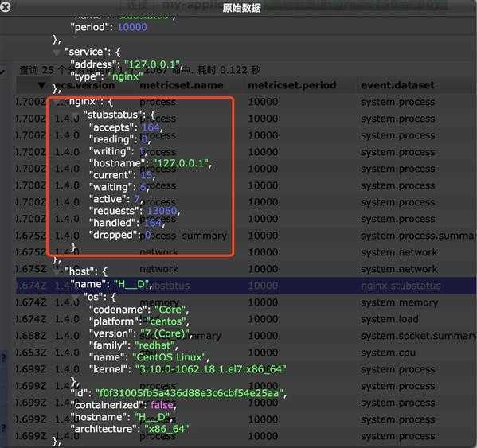Sort by the event.dataset column header
The height and width of the screenshot is (448, 477).
pyautogui.click(x=397, y=85)
